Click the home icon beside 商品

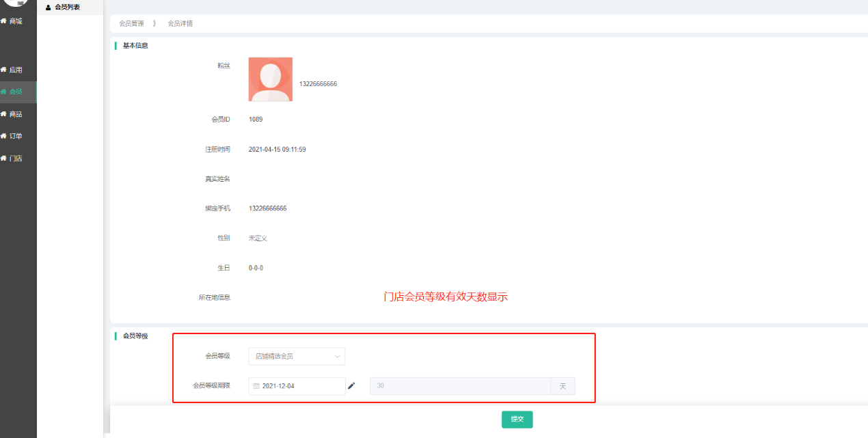pyautogui.click(x=3, y=114)
